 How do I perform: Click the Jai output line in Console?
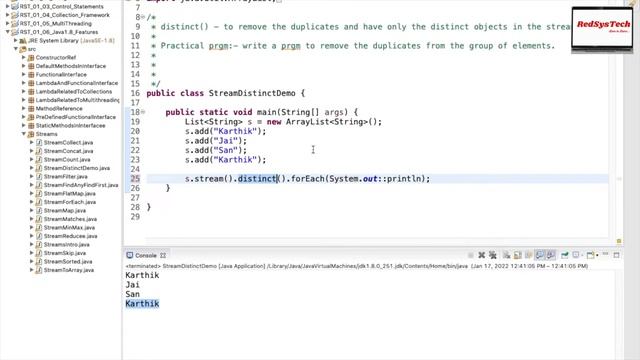pos(132,284)
